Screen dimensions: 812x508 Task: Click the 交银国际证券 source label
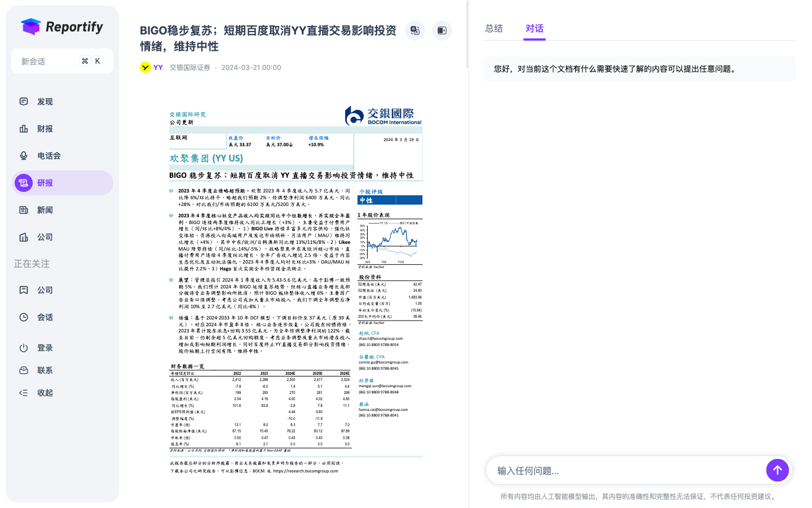[x=190, y=67]
